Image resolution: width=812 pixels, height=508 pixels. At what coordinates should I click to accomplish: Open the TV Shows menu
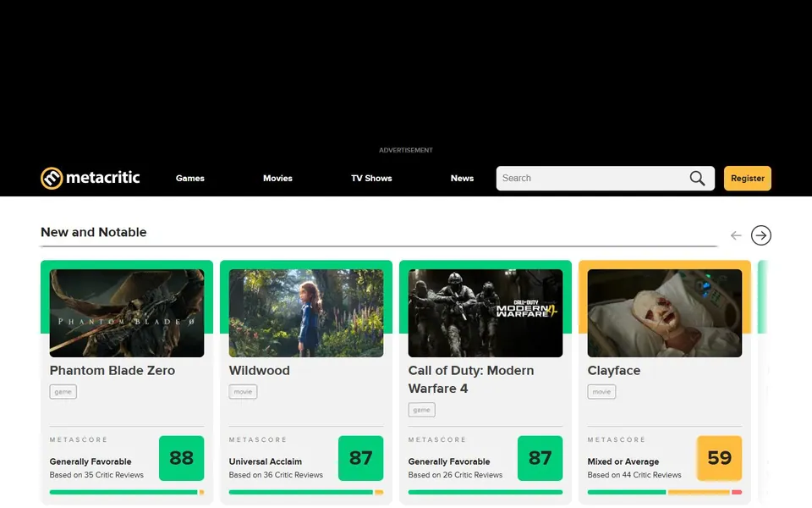[371, 179]
